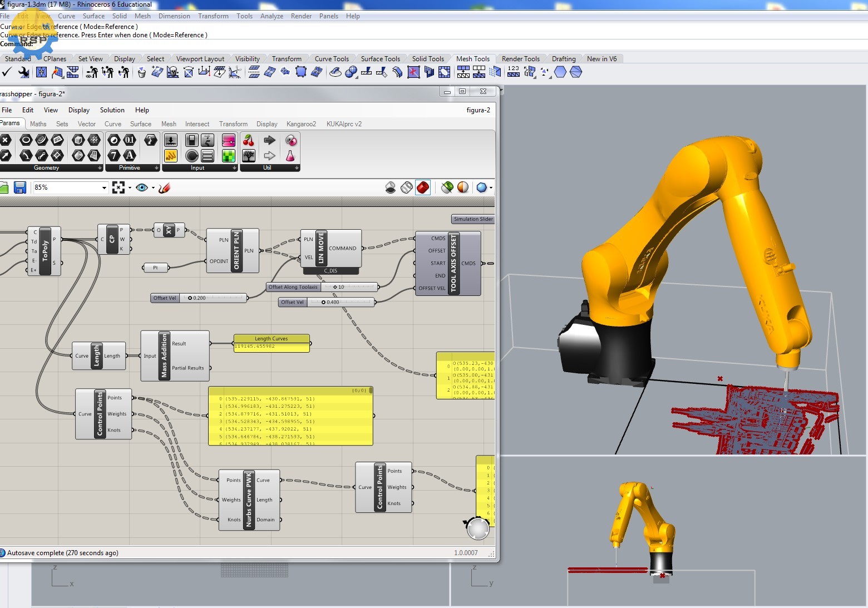Screen dimensions: 868x608
Task: Pick the Value List input icon
Action: click(x=208, y=156)
